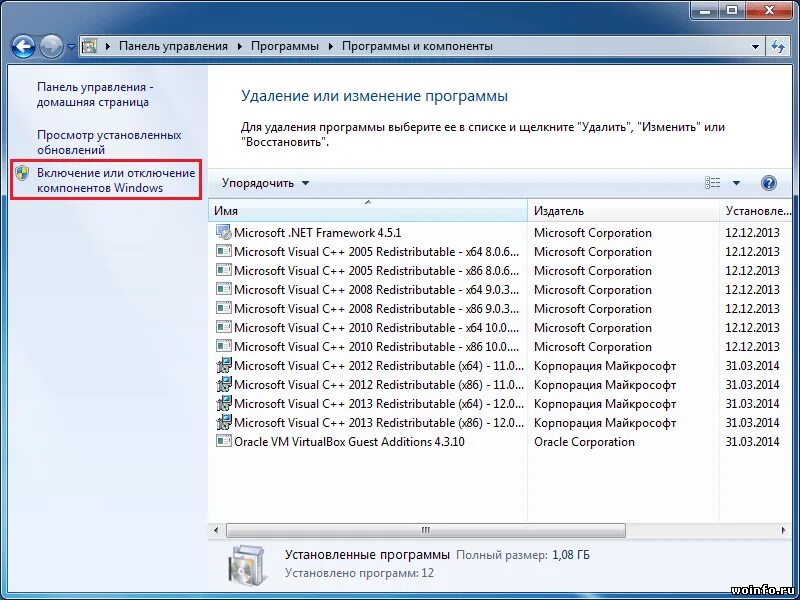Image resolution: width=800 pixels, height=600 pixels.
Task: Select 'Microsoft Visual C++ 2005 Redistributable - x64' name
Action: (377, 252)
